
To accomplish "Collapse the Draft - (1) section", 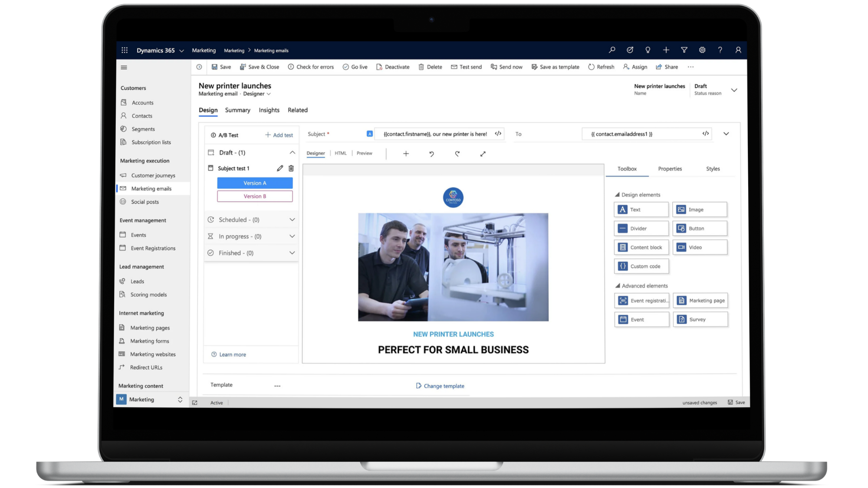I will (292, 153).
